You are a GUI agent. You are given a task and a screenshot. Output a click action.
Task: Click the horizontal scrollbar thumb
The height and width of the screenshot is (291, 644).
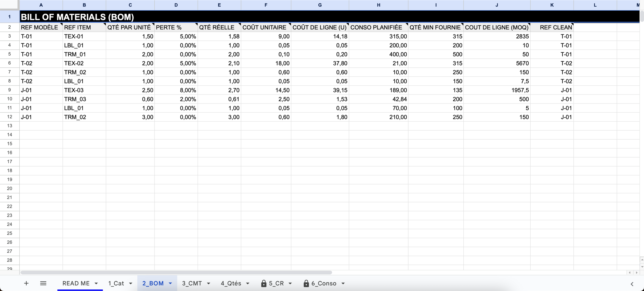(176, 273)
